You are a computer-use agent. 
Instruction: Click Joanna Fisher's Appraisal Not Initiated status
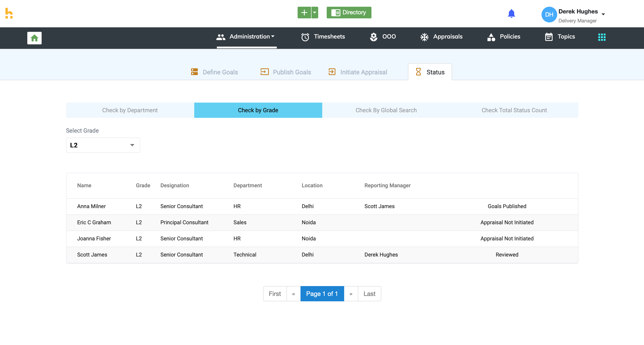pos(507,239)
